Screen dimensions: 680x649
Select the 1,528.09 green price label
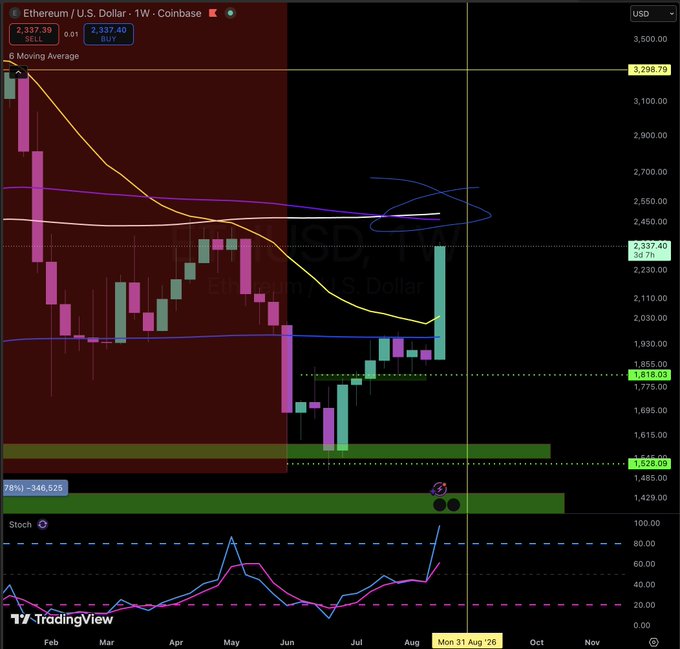point(650,464)
